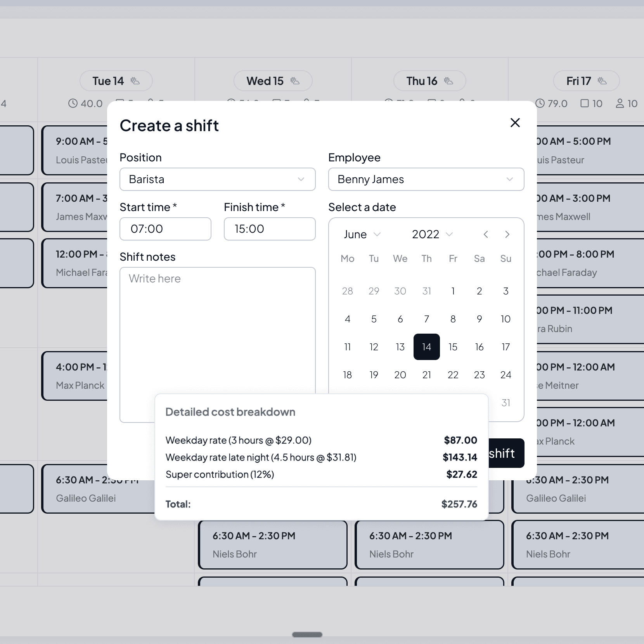Click the employees count icon for Friday
Screen dimensions: 644x644
[620, 103]
